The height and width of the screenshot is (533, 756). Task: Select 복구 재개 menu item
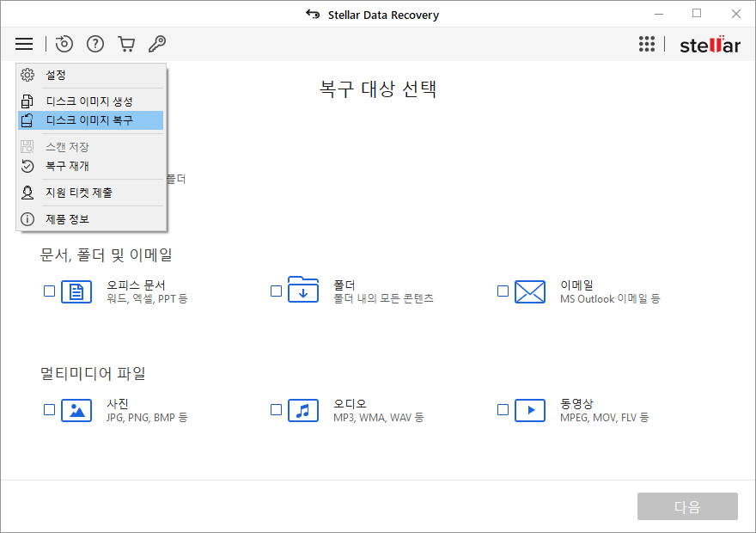[x=91, y=166]
